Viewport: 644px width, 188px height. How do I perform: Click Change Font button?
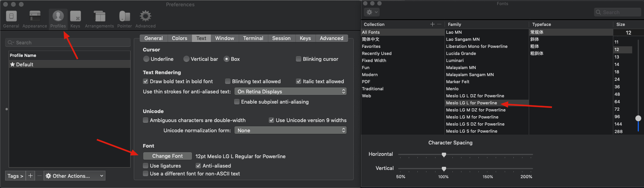pyautogui.click(x=168, y=156)
